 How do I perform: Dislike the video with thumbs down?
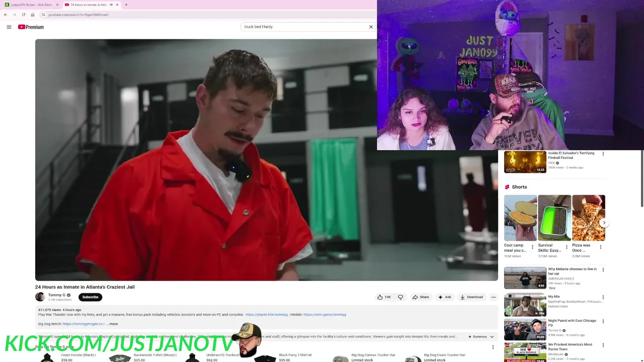pos(400,297)
